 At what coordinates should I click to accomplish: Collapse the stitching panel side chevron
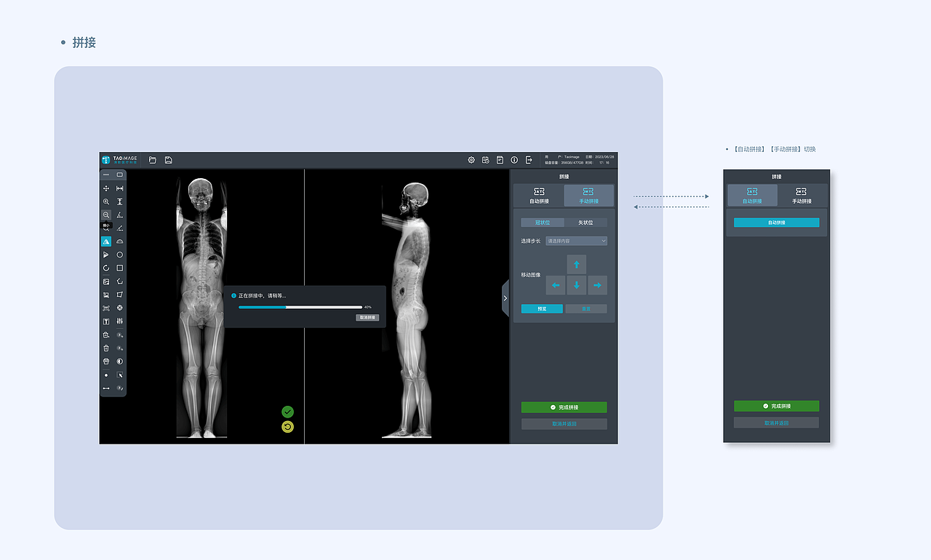coord(506,298)
